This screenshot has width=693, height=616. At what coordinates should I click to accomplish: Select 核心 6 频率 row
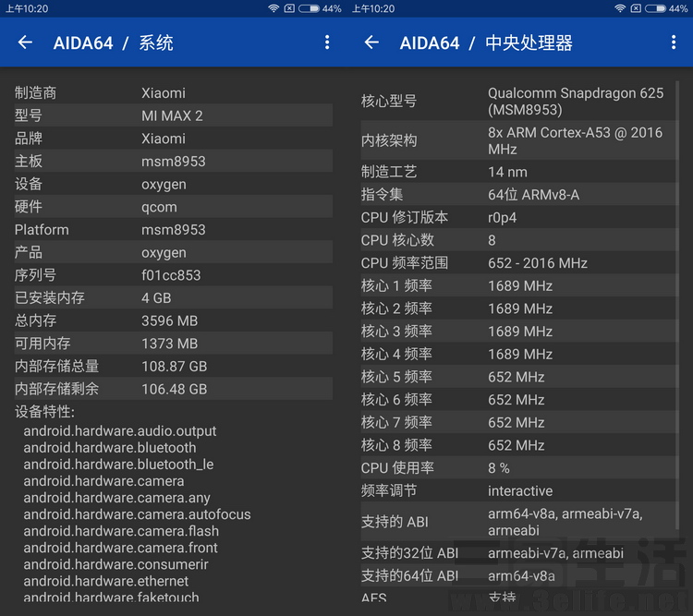(518, 400)
